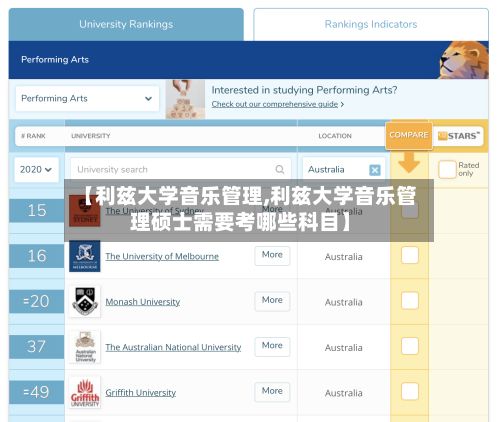Open the Rankings Indicators tab
Viewport: 500px width, 422px height.
[x=371, y=24]
